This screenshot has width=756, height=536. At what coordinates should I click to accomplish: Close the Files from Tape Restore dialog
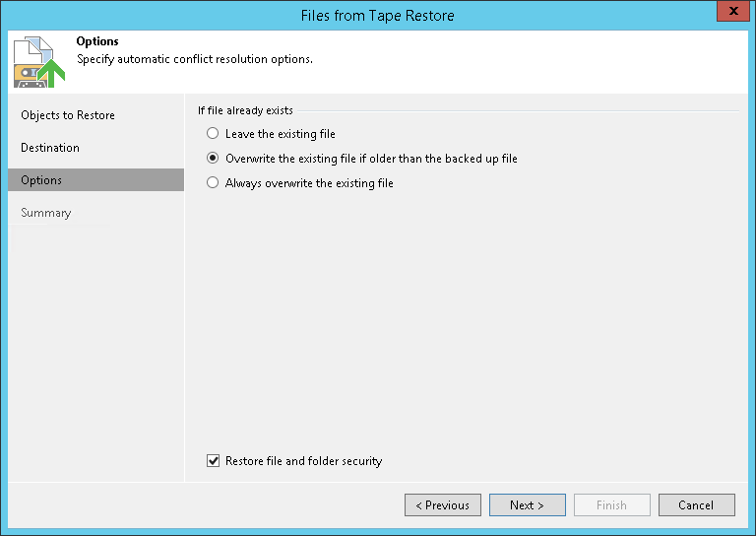[729, 14]
